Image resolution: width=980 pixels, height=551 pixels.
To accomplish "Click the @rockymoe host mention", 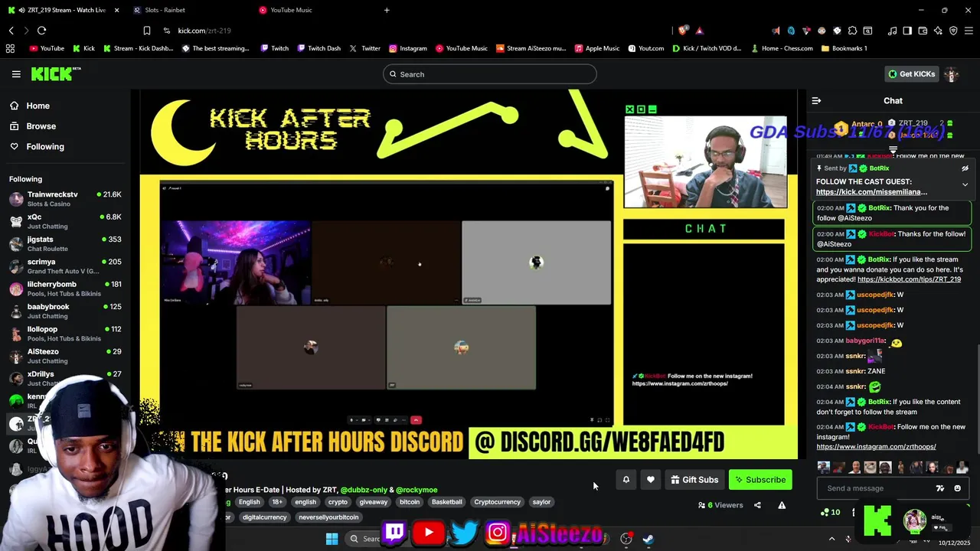I will coord(416,490).
